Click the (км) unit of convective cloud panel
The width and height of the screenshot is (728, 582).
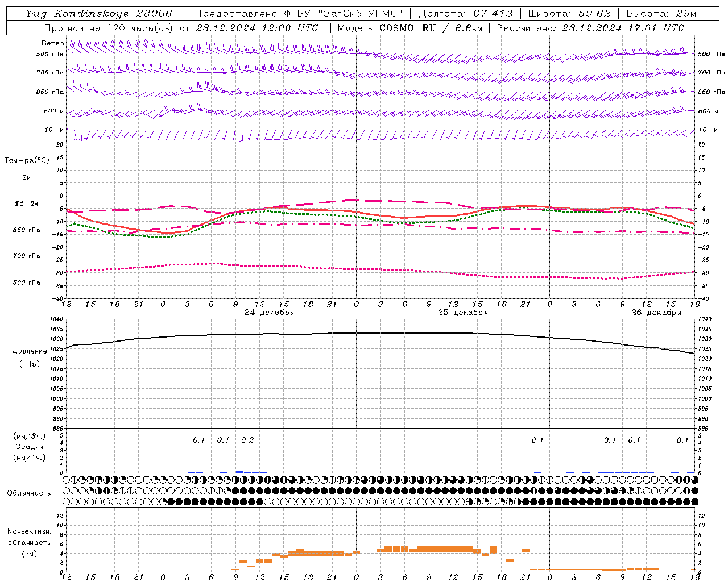tap(29, 554)
